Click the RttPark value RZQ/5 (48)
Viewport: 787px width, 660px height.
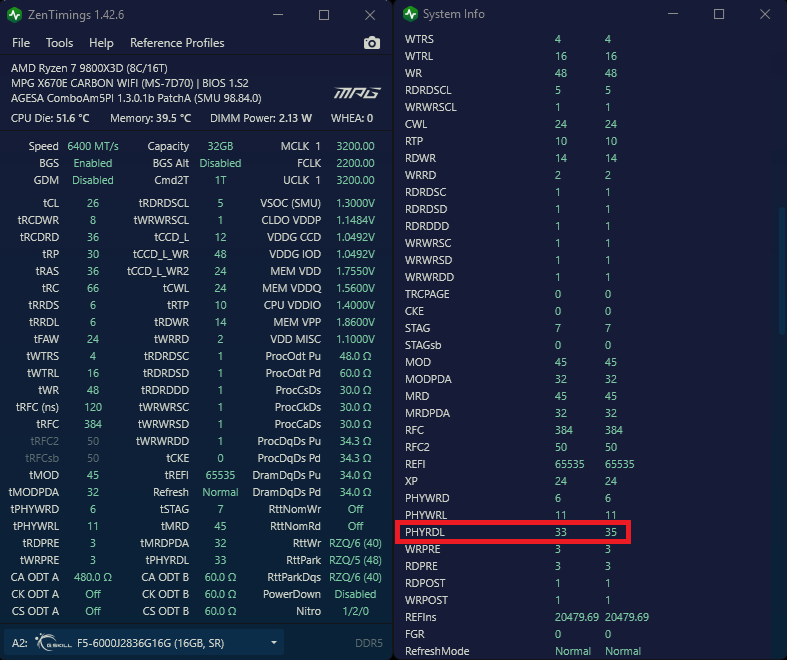pos(355,560)
